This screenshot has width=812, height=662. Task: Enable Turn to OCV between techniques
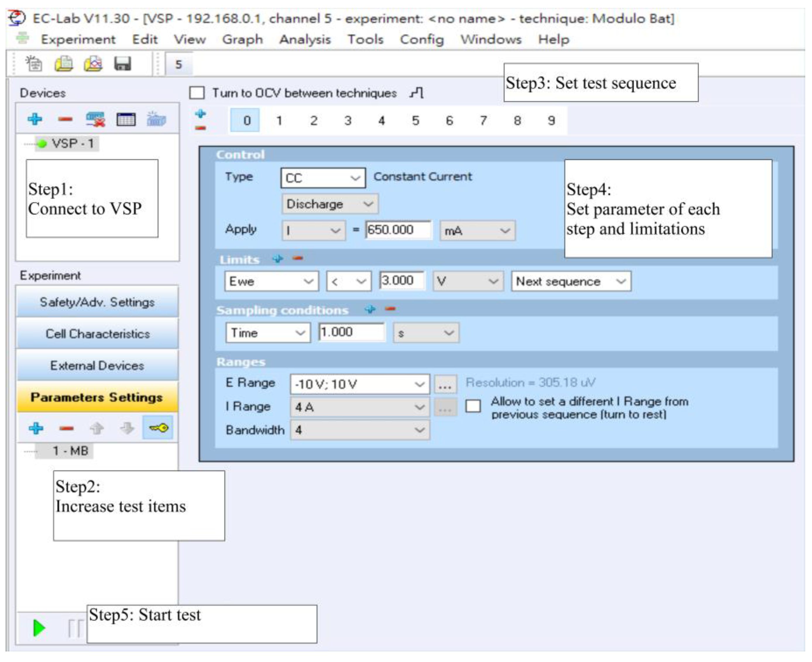coord(197,93)
